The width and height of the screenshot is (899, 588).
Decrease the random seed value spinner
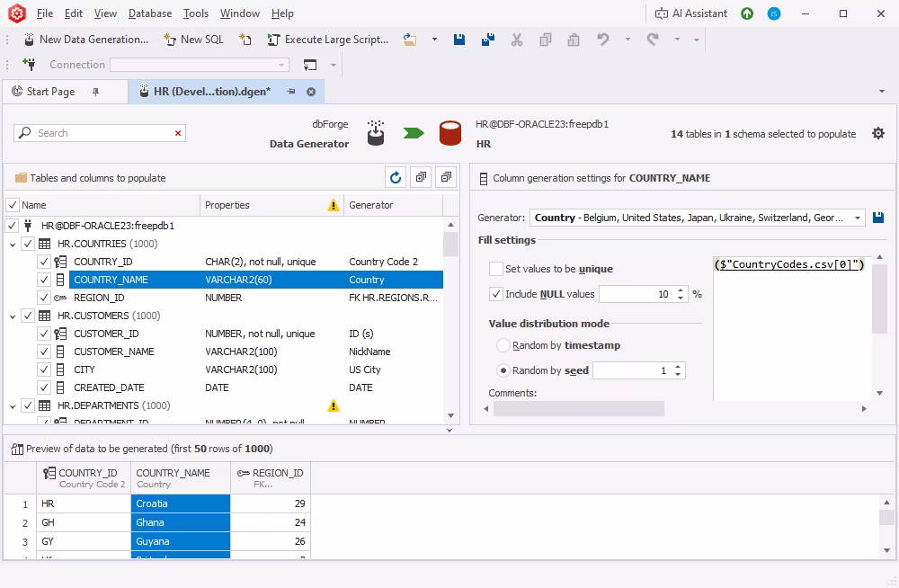678,374
